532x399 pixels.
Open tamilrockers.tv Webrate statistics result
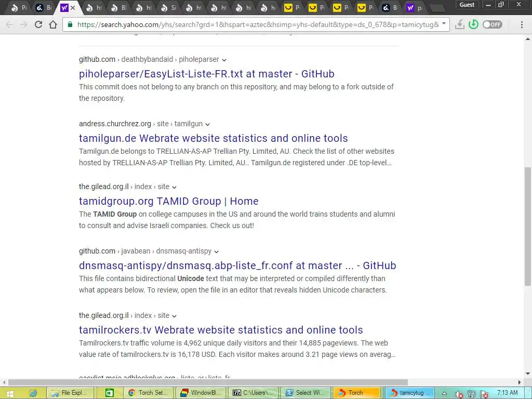(221, 330)
